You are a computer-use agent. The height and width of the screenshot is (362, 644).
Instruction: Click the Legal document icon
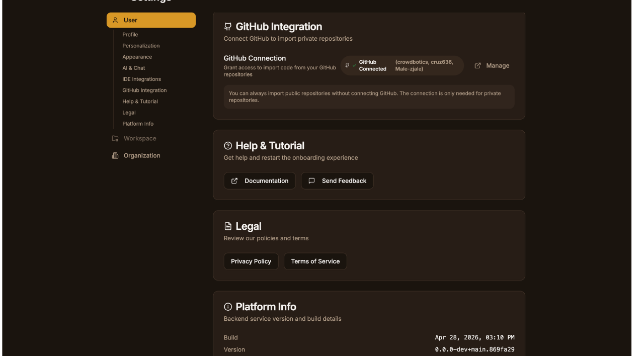pos(228,226)
